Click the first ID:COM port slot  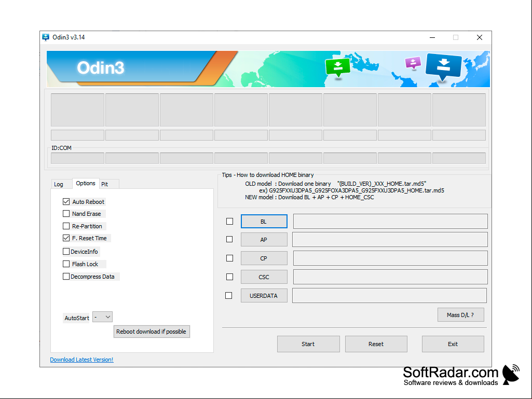pyautogui.click(x=77, y=158)
